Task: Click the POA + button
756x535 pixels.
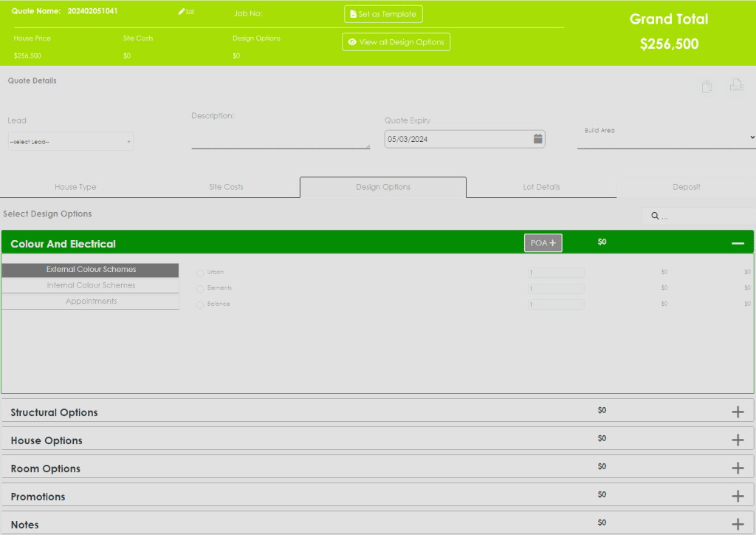Action: tap(543, 243)
